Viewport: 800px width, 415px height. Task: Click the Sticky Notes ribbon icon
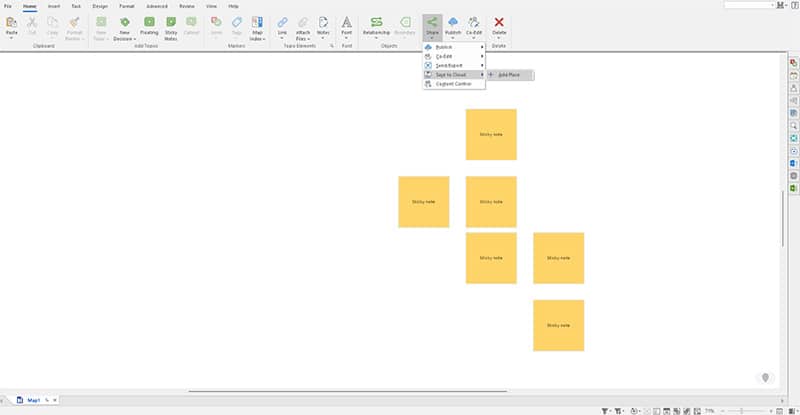pos(171,22)
